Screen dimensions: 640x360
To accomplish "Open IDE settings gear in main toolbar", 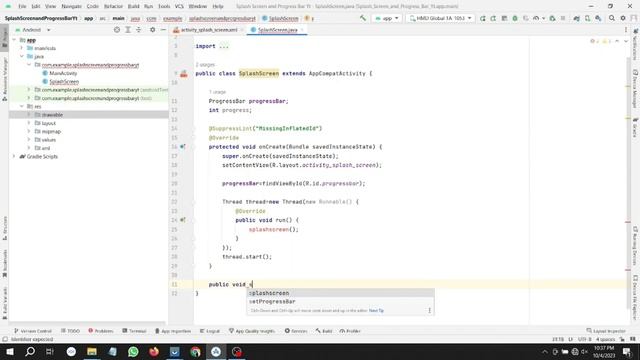I will (623, 18).
